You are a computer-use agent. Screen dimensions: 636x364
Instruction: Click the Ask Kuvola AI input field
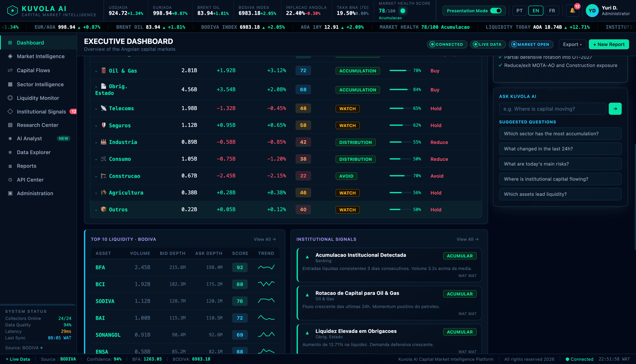point(552,109)
